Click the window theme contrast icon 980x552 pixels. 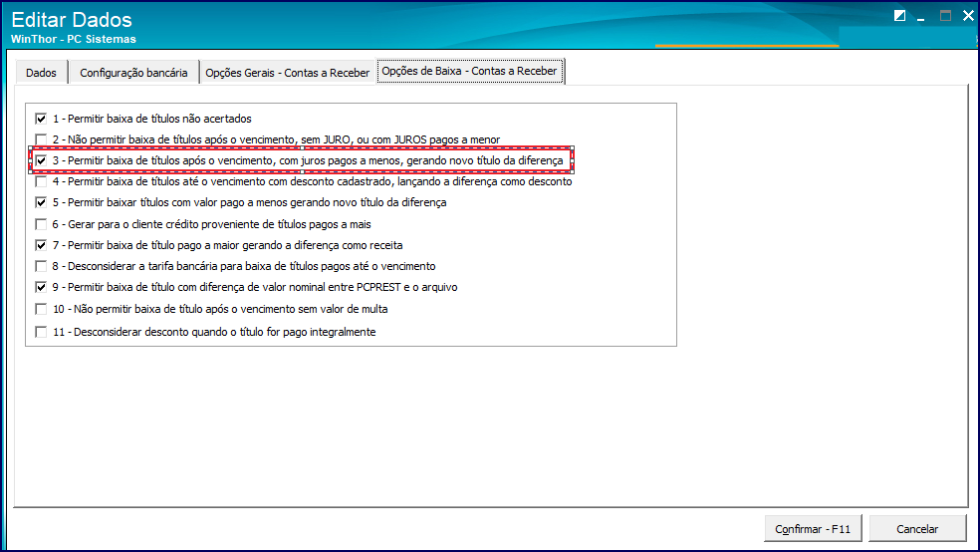point(899,16)
